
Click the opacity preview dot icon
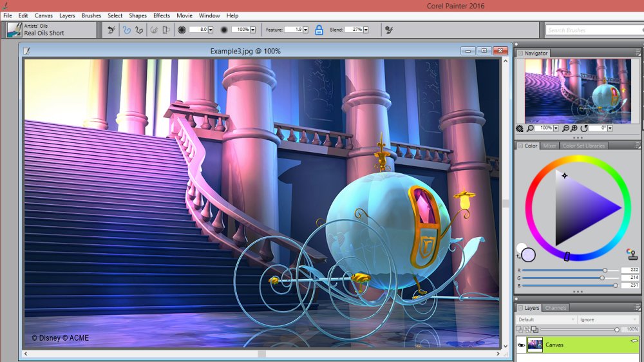tap(224, 30)
